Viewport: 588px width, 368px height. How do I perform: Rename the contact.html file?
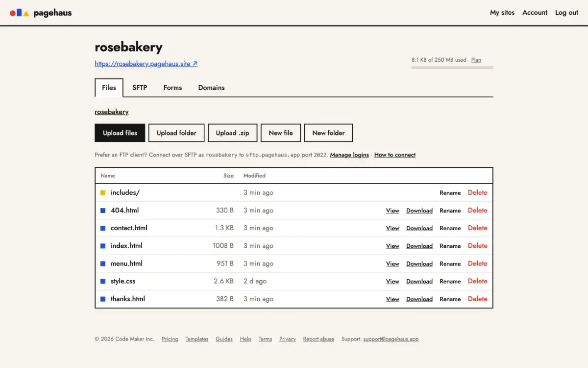pos(450,228)
